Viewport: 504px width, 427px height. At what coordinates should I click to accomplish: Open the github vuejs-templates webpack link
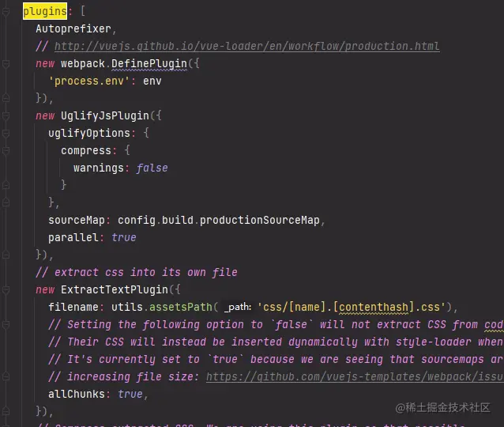[x=354, y=376]
